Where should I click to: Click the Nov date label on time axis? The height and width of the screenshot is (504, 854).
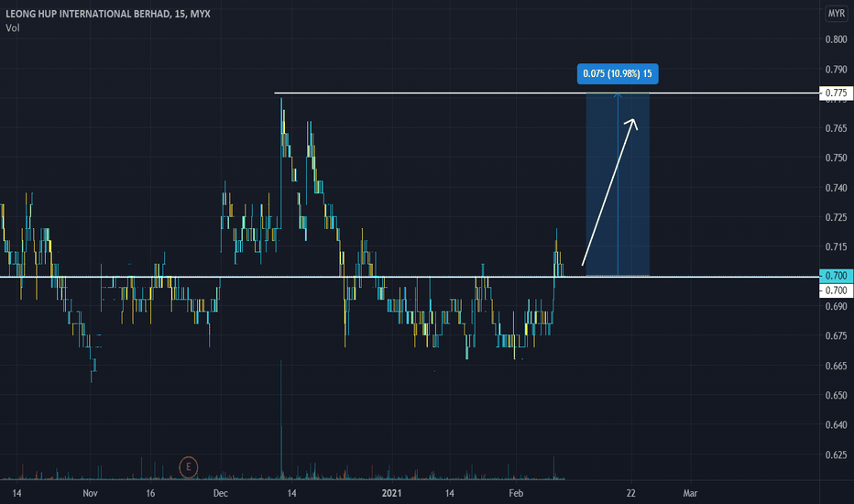pyautogui.click(x=91, y=493)
